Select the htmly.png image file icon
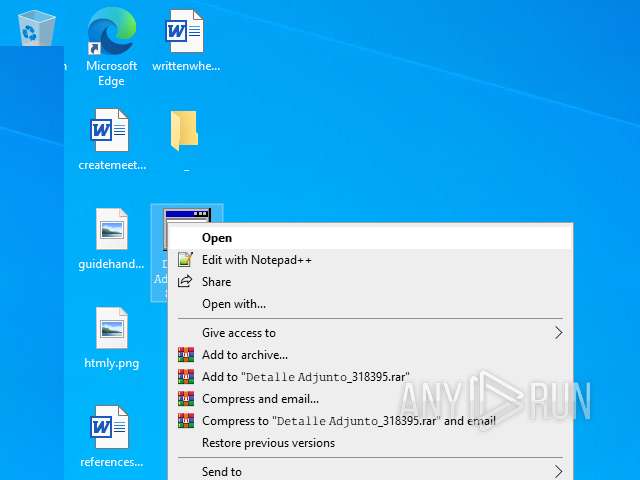Image resolution: width=640 pixels, height=480 pixels. pos(111,328)
